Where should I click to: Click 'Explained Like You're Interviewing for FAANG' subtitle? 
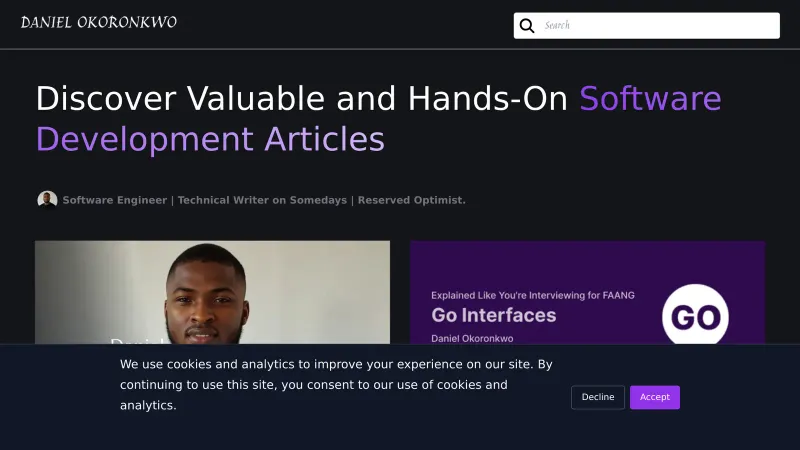[x=532, y=295]
